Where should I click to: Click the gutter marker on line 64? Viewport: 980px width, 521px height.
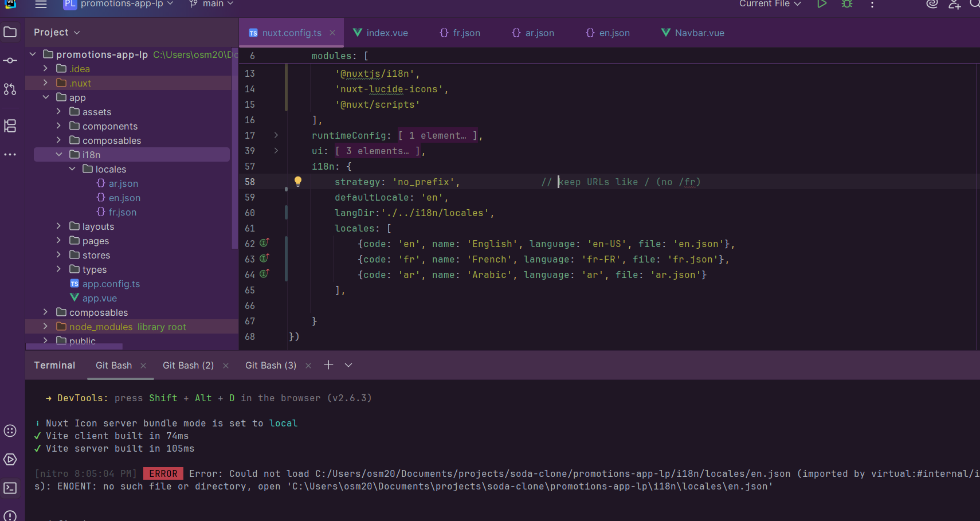tap(264, 274)
